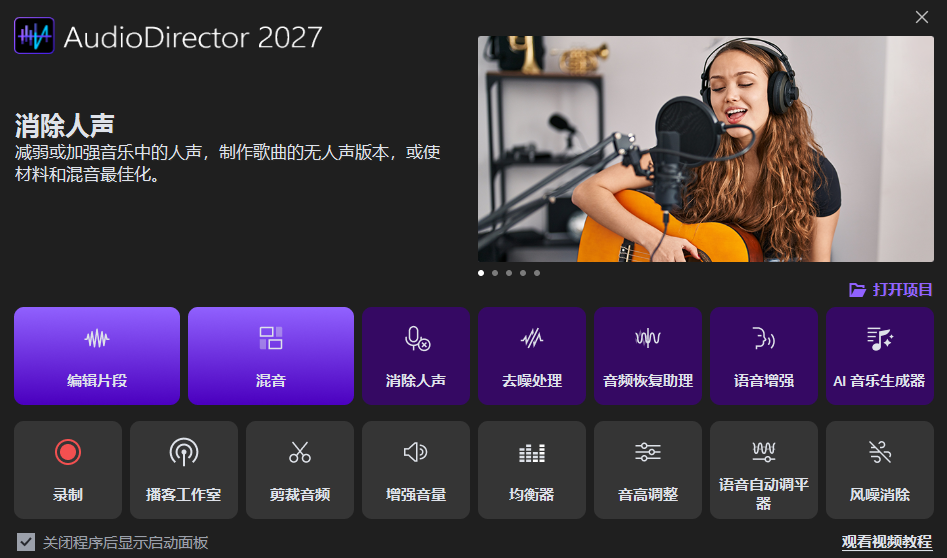Select the 风噪消除 wind removal tile
This screenshot has height=558, width=947.
point(879,470)
